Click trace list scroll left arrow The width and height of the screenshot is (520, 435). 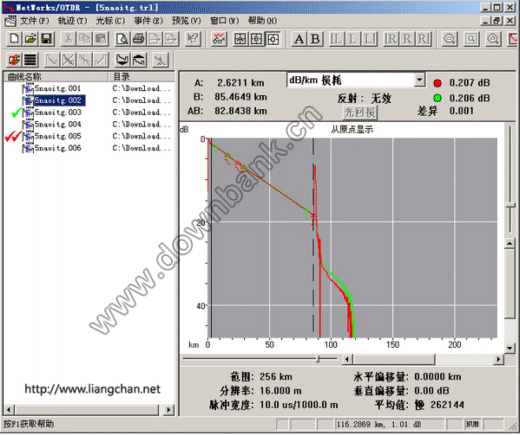(9, 410)
